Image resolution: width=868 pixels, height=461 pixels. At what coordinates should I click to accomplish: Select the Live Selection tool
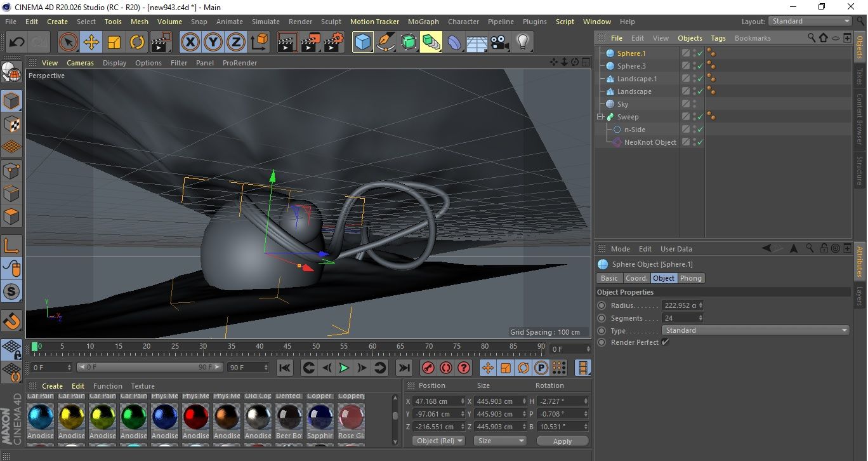(x=69, y=43)
